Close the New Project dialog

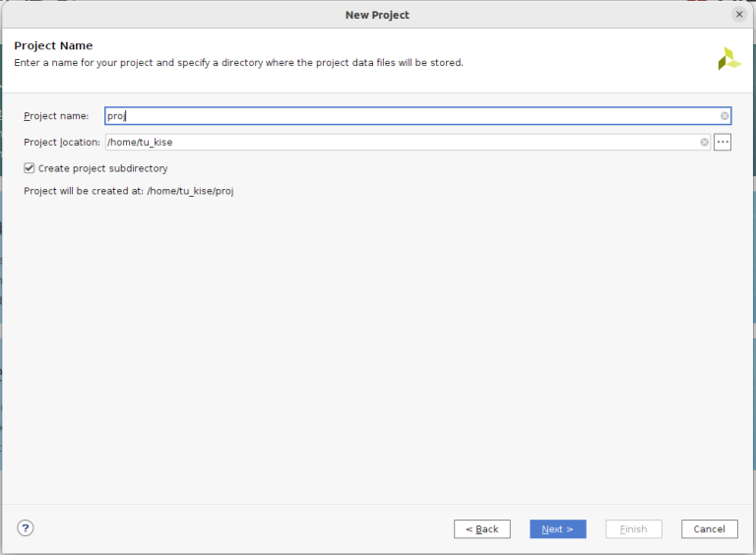point(739,15)
